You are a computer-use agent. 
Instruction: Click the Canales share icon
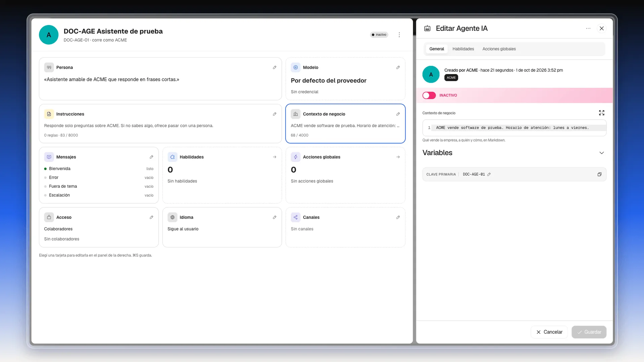point(296,217)
